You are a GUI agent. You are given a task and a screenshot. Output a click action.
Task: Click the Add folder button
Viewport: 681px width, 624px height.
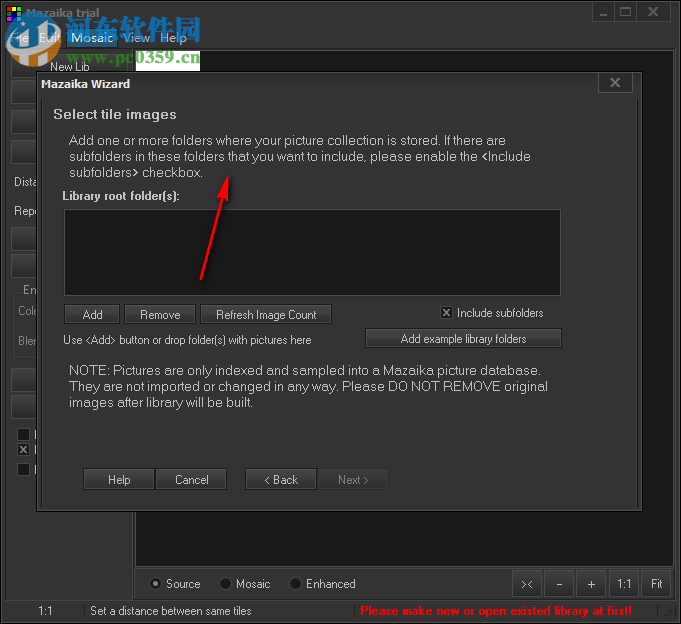tap(92, 314)
